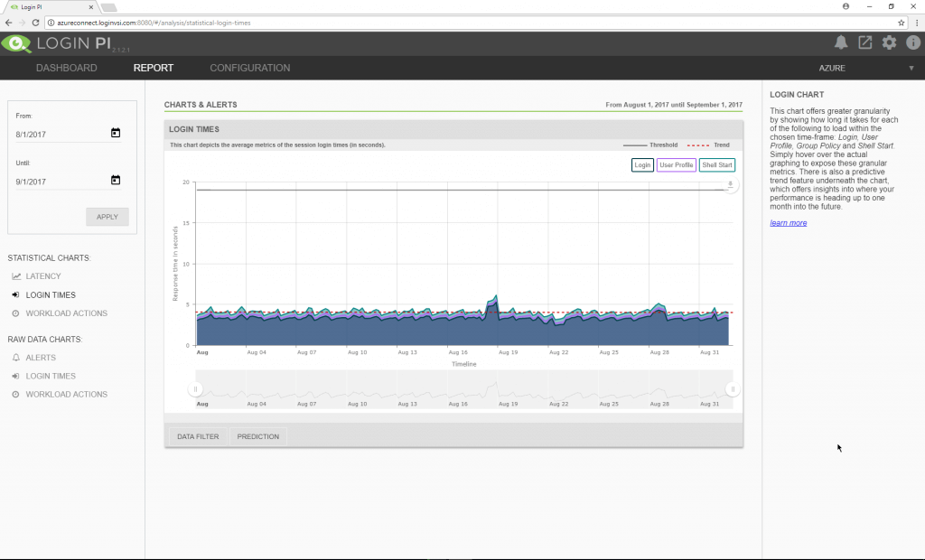This screenshot has width=925, height=560.
Task: Open the Configuration tab
Action: pyautogui.click(x=250, y=68)
